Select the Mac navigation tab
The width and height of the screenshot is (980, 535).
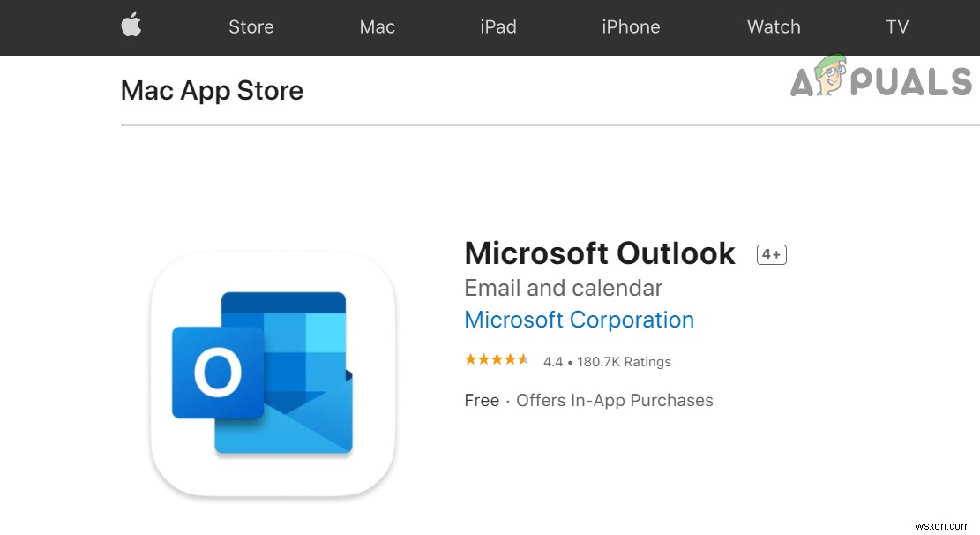377,26
